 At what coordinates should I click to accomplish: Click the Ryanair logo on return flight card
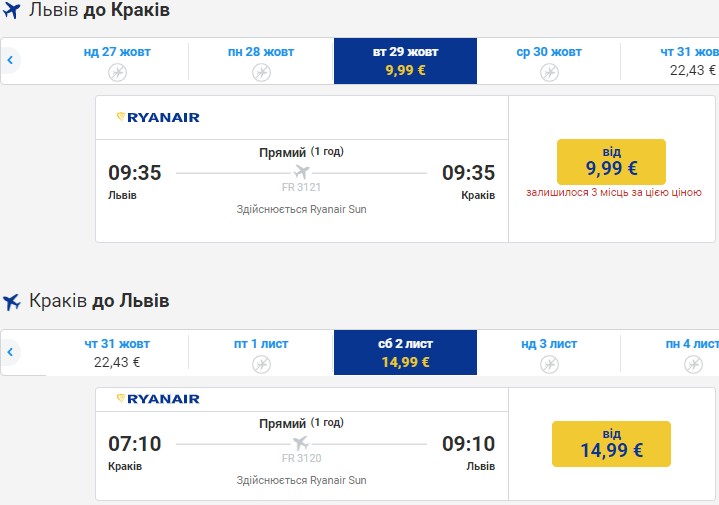click(158, 399)
